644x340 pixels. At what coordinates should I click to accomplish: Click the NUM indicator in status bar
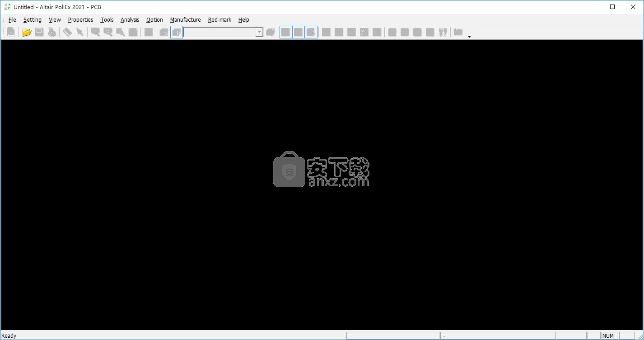tap(608, 335)
